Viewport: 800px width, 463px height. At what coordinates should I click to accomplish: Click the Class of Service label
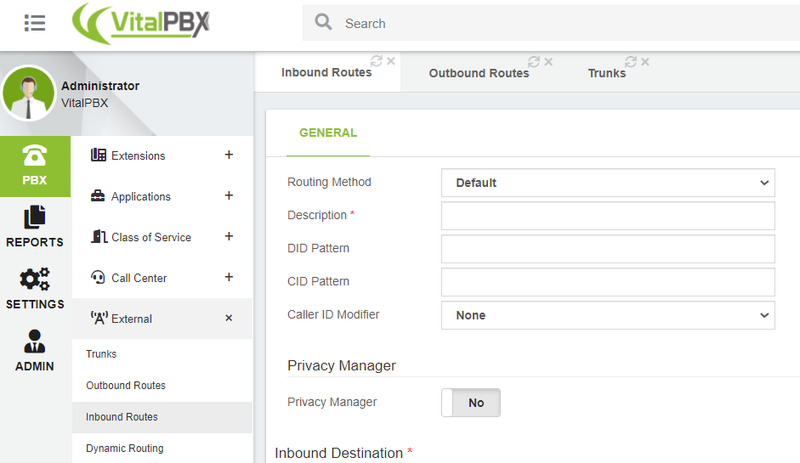tap(151, 237)
